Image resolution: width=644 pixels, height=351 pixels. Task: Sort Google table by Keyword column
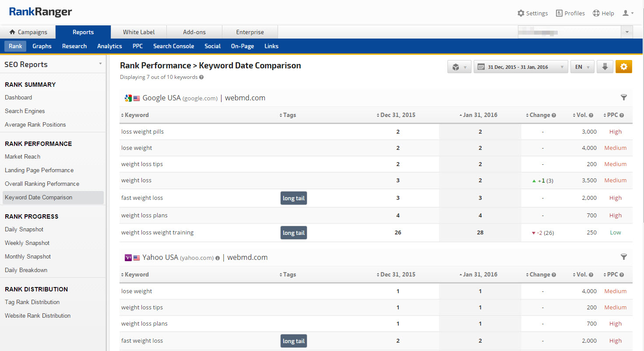point(136,115)
